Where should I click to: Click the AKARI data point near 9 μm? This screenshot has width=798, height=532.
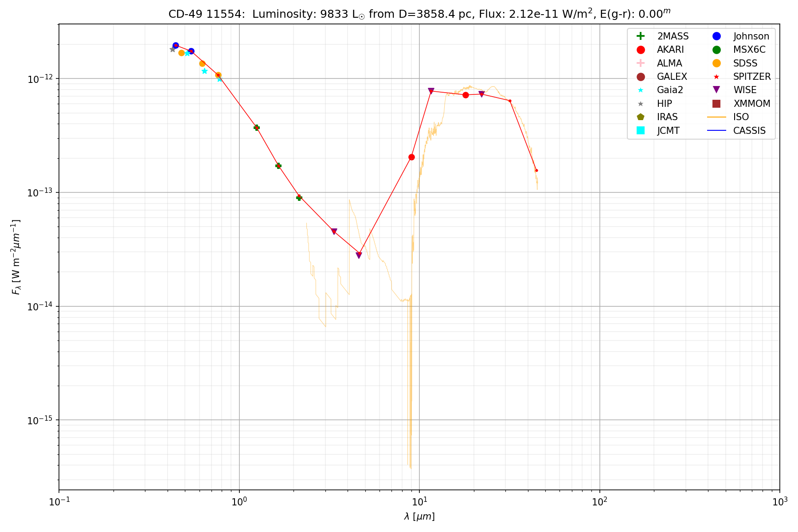click(x=411, y=157)
